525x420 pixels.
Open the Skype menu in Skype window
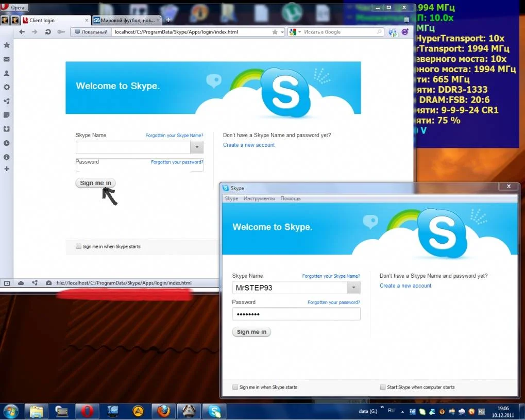(231, 198)
